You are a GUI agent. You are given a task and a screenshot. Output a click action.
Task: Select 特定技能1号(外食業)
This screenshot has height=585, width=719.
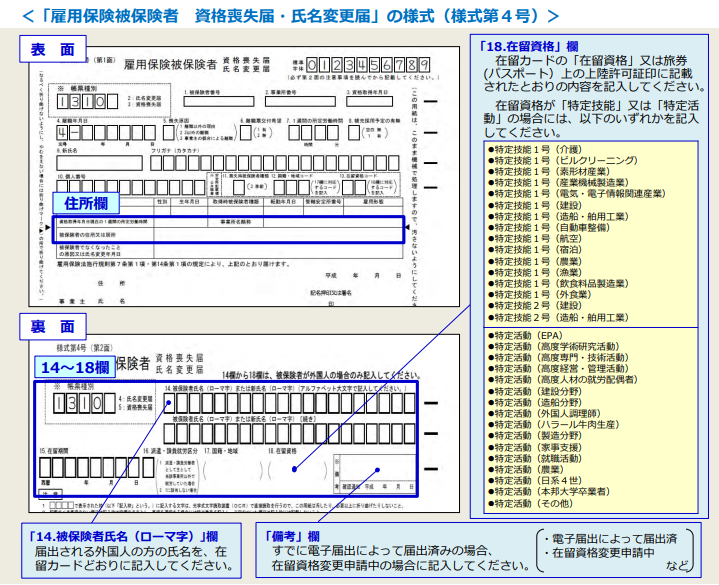point(540,294)
